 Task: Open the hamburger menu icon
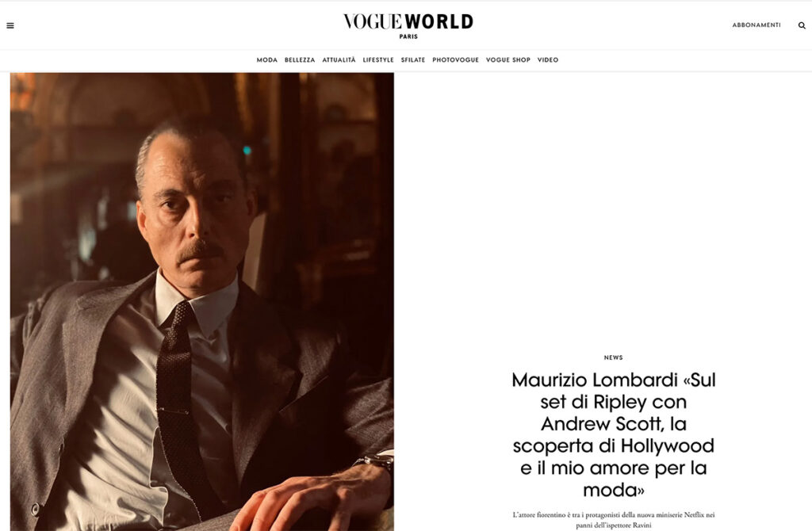(x=10, y=25)
